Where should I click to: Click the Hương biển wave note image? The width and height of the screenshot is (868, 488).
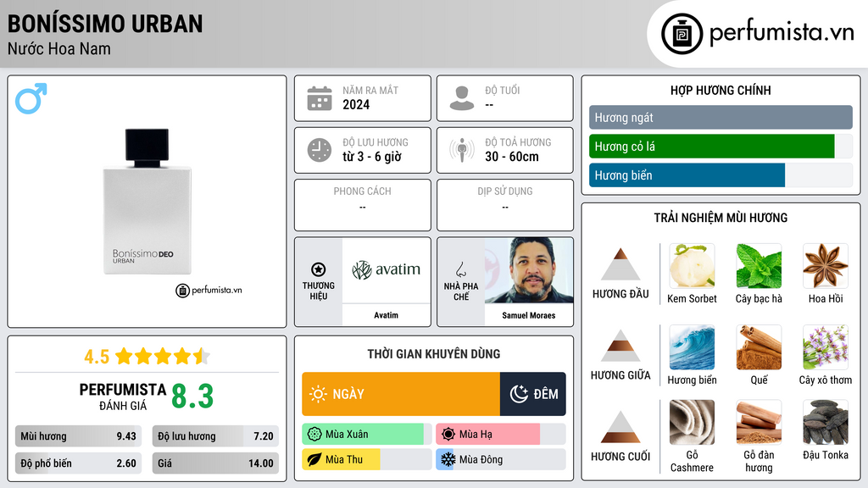pyautogui.click(x=692, y=347)
